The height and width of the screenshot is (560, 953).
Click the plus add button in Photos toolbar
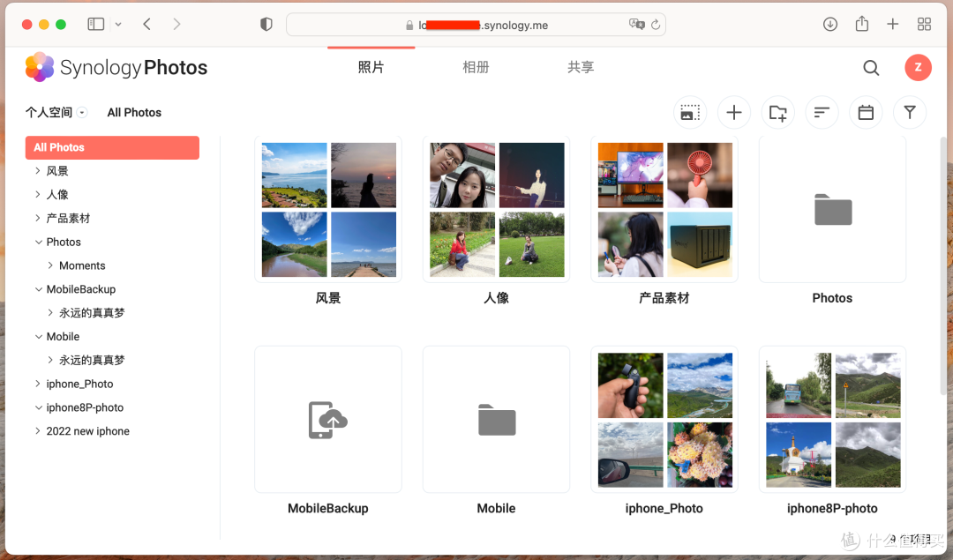tap(733, 113)
